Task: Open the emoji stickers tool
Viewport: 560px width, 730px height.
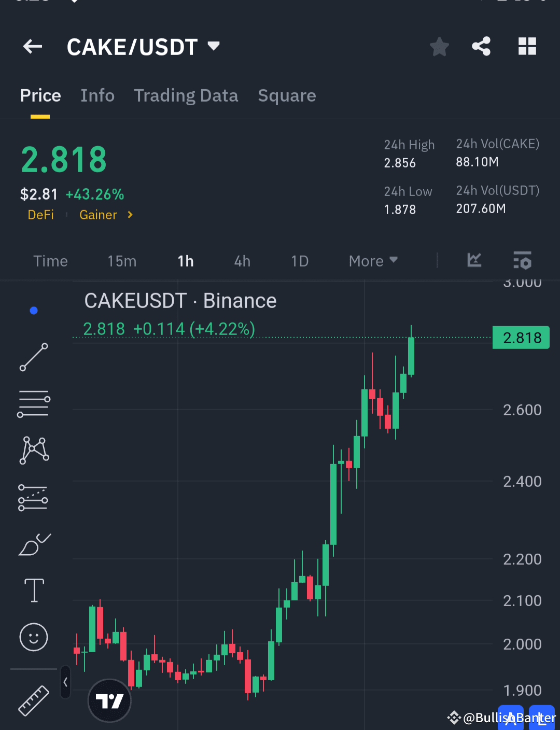Action: [x=34, y=638]
